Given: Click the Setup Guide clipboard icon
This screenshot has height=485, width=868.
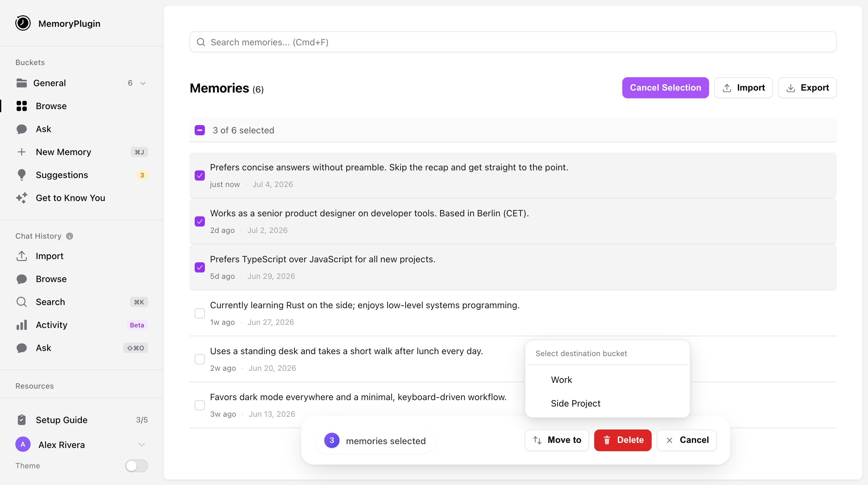Looking at the screenshot, I should pyautogui.click(x=22, y=420).
